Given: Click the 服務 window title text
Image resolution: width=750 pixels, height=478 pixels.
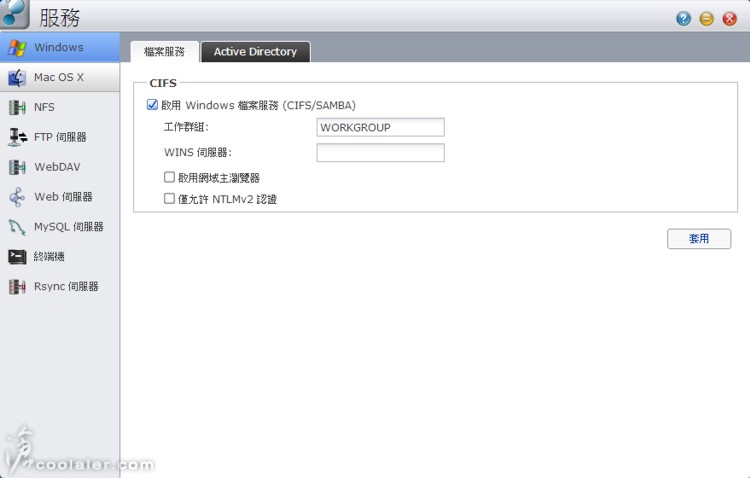Looking at the screenshot, I should [x=59, y=18].
